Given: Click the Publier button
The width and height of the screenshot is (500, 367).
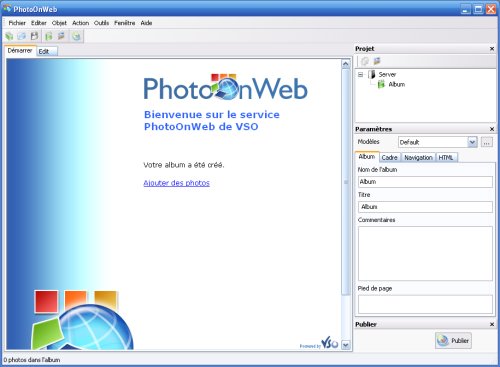Looking at the screenshot, I should [453, 341].
